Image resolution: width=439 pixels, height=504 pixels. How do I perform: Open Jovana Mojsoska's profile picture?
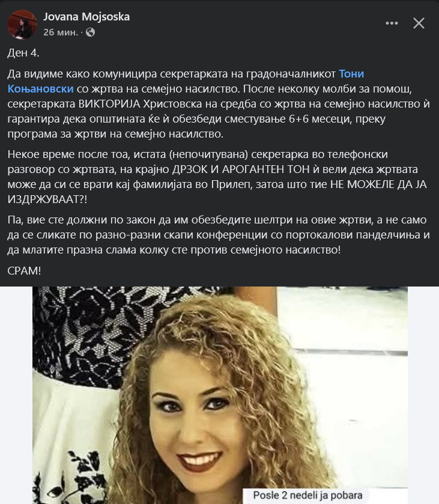coord(22,25)
